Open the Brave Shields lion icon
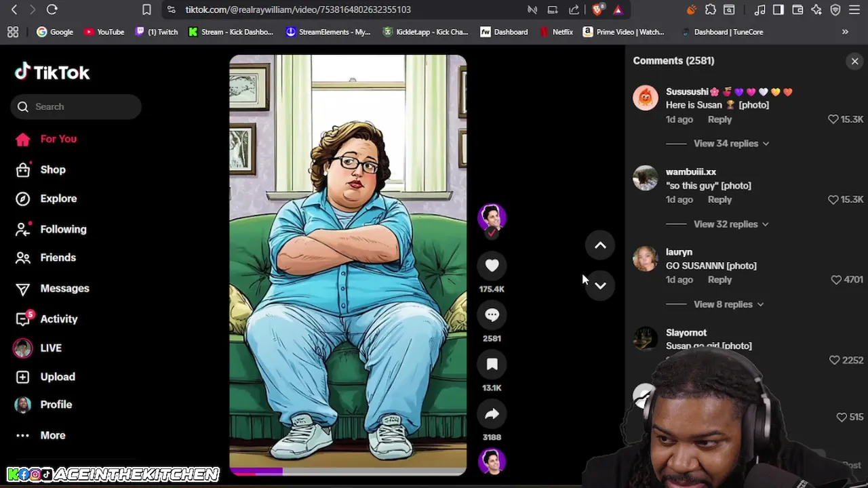This screenshot has width=868, height=488. [x=597, y=9]
